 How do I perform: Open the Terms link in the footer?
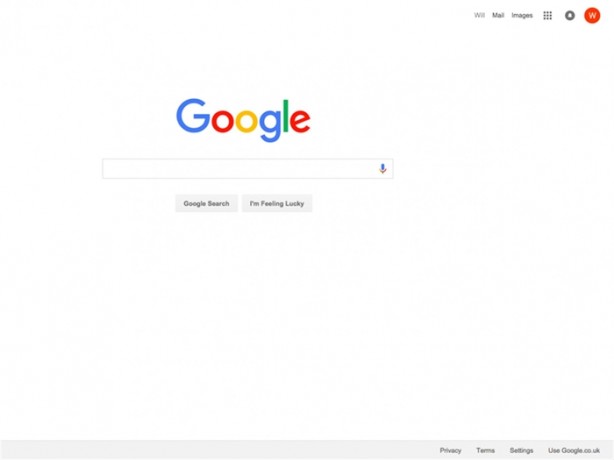click(486, 450)
